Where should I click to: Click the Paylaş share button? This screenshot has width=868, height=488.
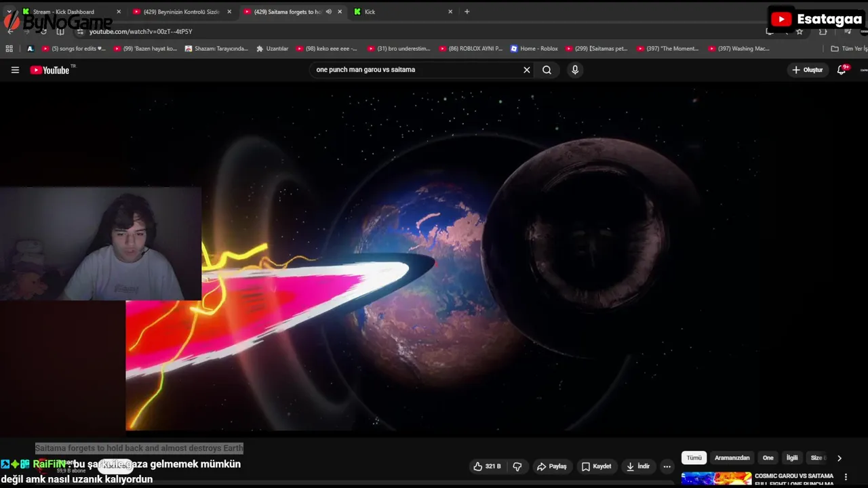[x=552, y=466]
